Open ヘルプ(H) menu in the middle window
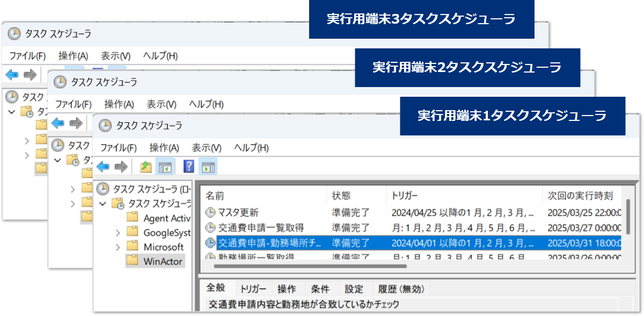 click(206, 104)
